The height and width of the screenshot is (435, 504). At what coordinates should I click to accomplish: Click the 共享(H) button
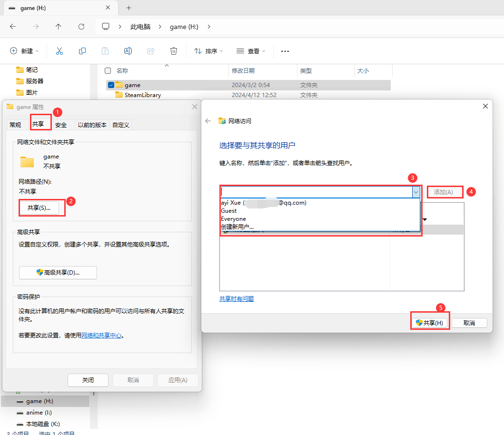(429, 323)
